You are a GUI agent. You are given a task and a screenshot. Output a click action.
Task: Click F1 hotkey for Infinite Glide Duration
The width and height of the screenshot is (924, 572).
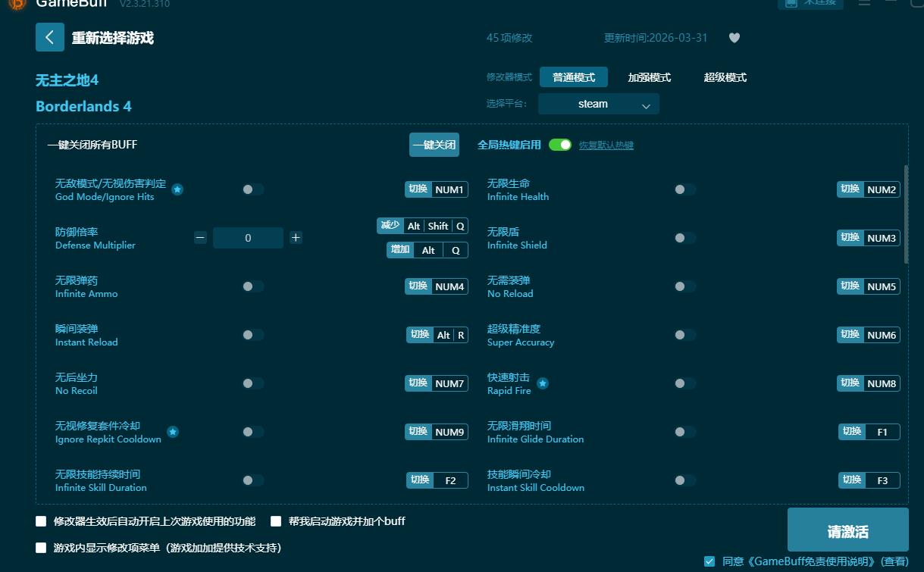click(x=869, y=432)
